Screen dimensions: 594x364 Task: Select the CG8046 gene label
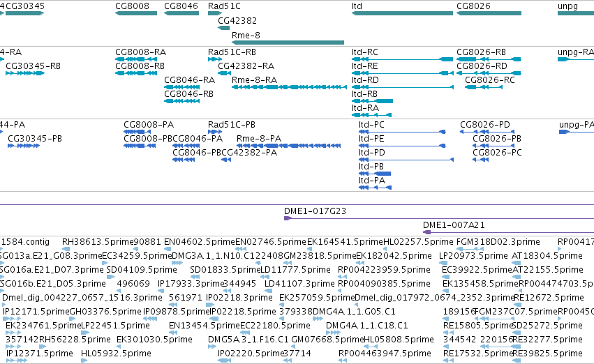point(181,6)
